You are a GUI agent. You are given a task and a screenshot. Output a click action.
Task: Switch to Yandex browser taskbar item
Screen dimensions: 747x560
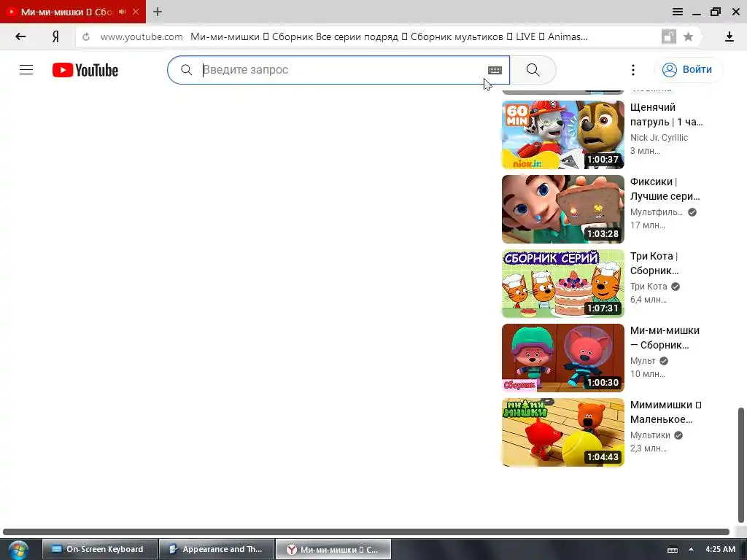coord(333,549)
